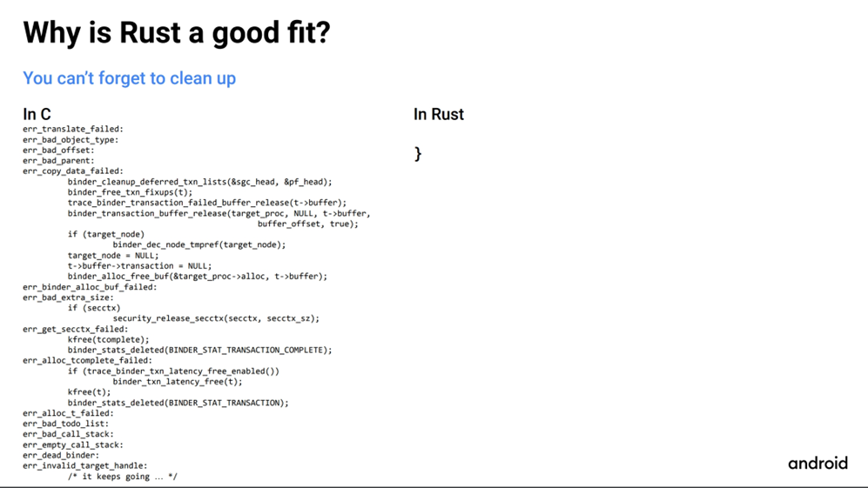Click the err_copy_data_failed label
The image size is (868, 488).
click(73, 171)
